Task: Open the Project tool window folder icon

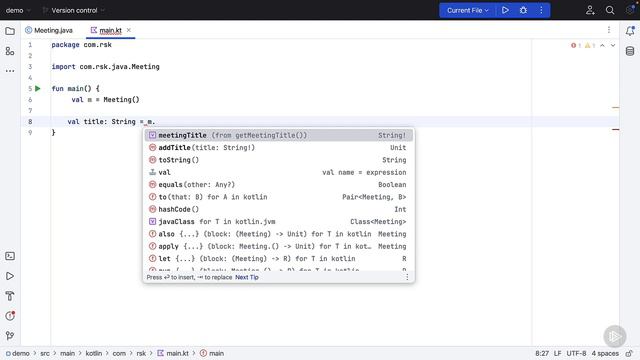Action: pos(10,31)
